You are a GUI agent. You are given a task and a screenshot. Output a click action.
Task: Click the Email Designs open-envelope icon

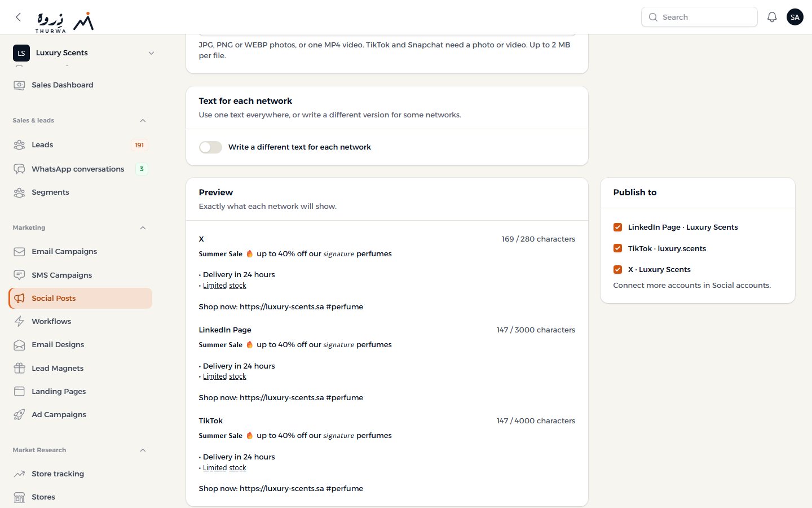(19, 345)
